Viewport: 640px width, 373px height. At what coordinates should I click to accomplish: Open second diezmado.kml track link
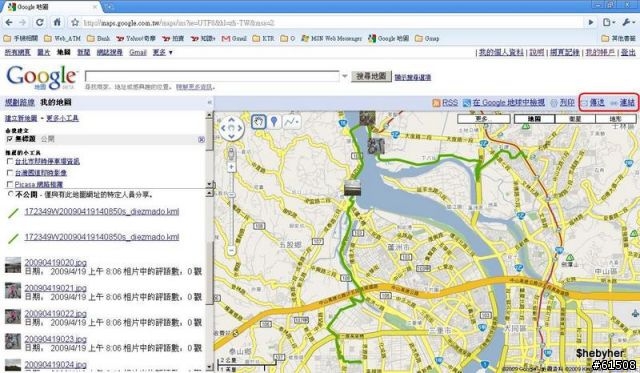102,237
